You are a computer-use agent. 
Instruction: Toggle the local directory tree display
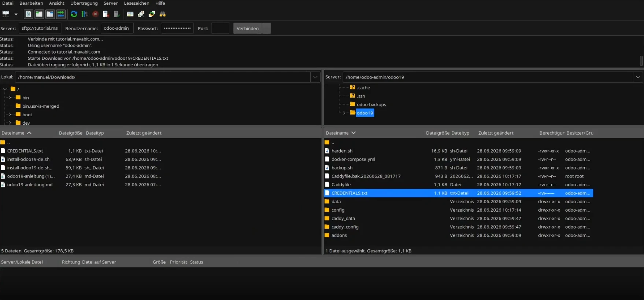(39, 14)
